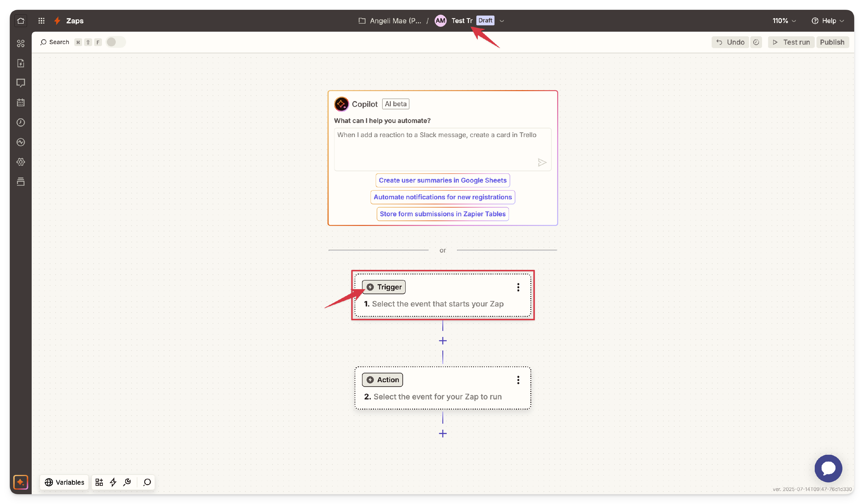Open the settings gear in sidebar
Image resolution: width=864 pixels, height=504 pixels.
coord(20,162)
